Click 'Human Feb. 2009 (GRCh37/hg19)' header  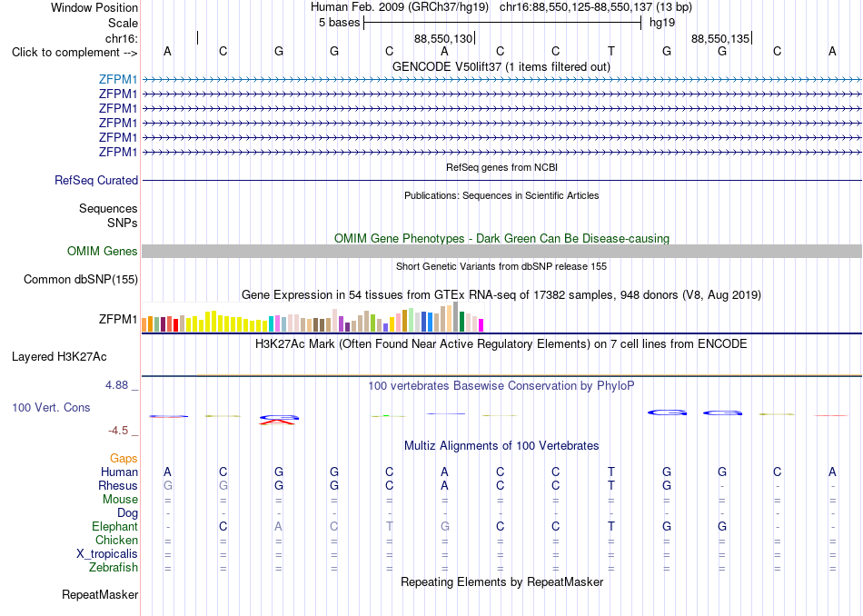tap(400, 7)
